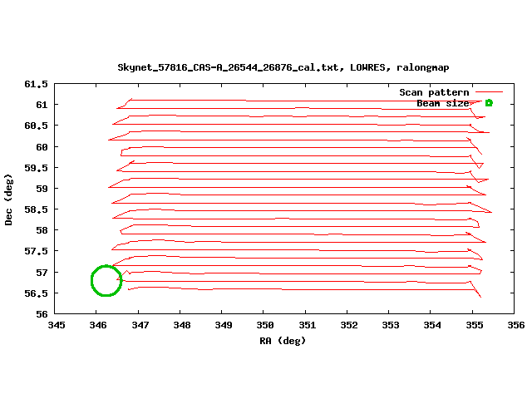Click the x-axis tick label 347

click(140, 325)
